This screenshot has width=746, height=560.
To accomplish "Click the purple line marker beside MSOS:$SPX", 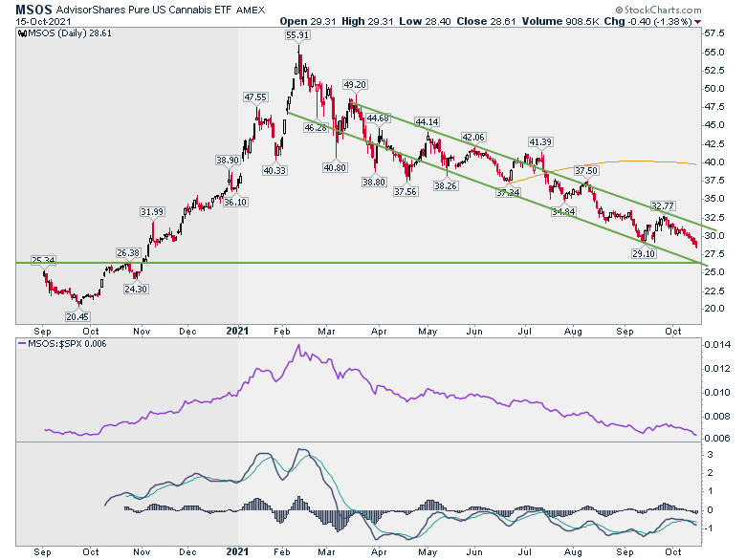I will (x=22, y=343).
